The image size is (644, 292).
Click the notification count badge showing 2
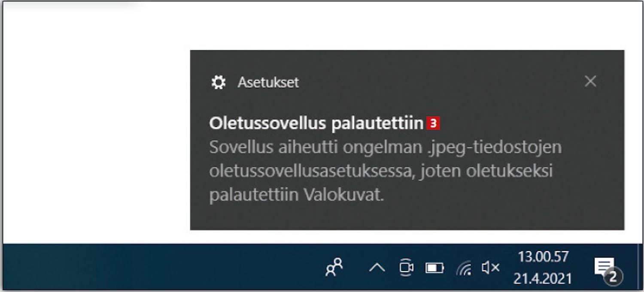pos(614,277)
